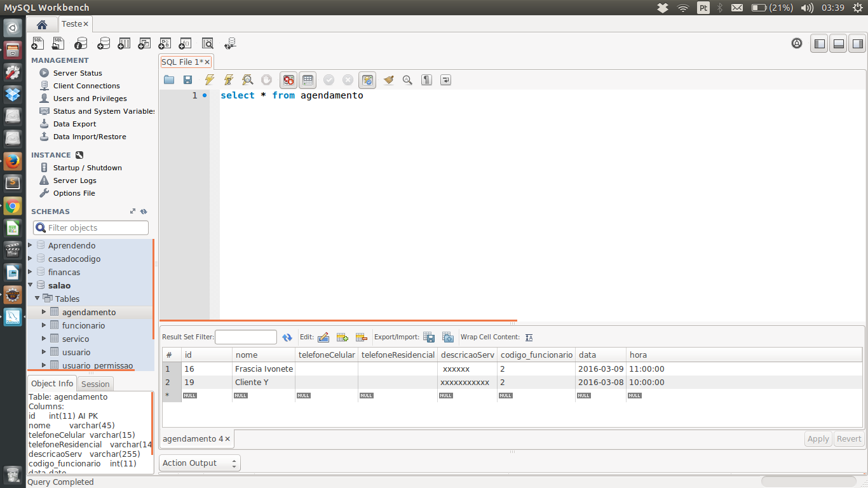Create new view icon
Viewport: 868px width, 488px height.
(x=144, y=43)
